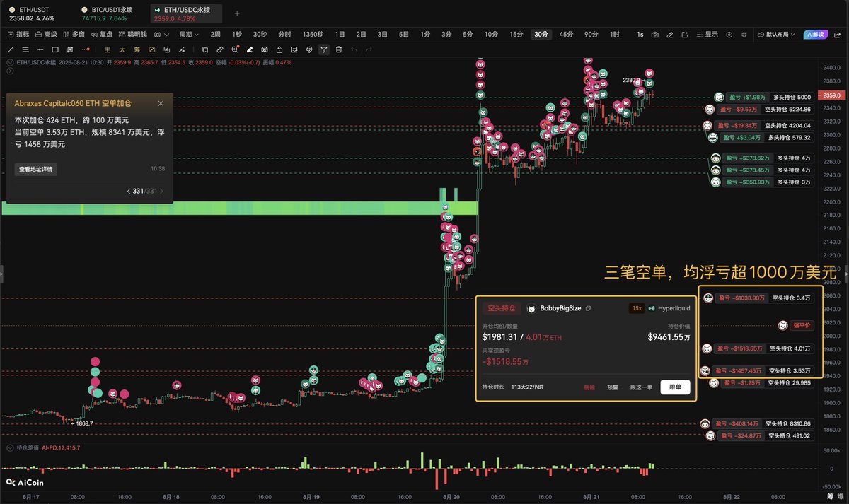Select the 1时 timeframe
Screen dimensions: 849x504
[614, 34]
